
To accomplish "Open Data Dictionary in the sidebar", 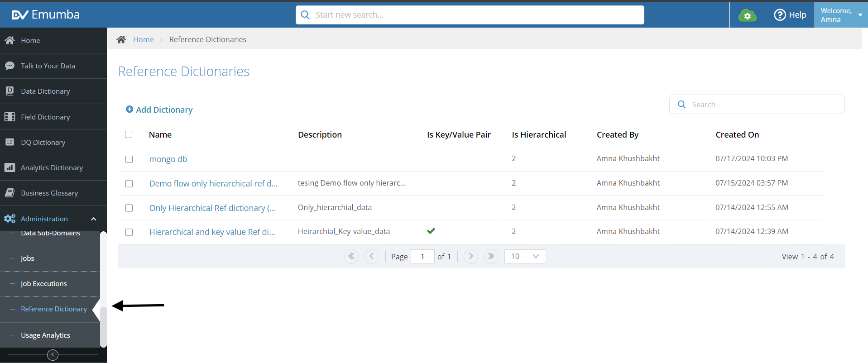I will pyautogui.click(x=53, y=91).
